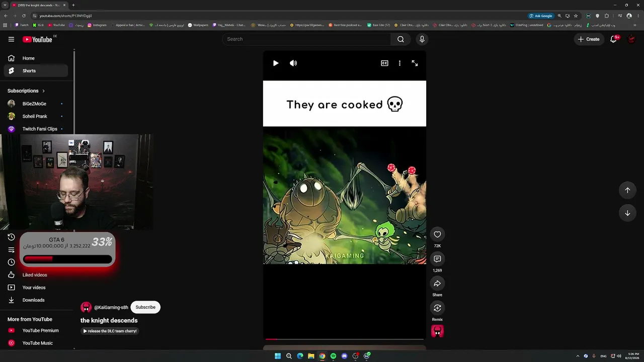644x362 pixels.
Task: Click the Ask Google button
Action: (x=541, y=16)
